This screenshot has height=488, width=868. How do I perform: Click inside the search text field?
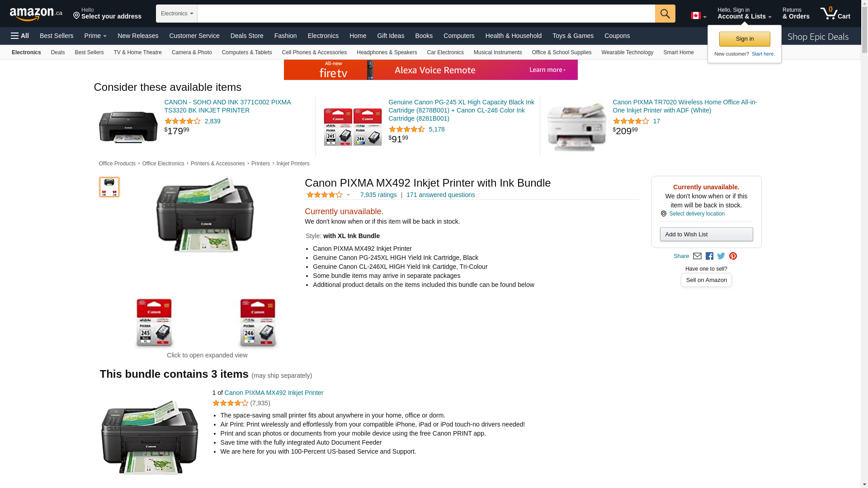[426, 14]
